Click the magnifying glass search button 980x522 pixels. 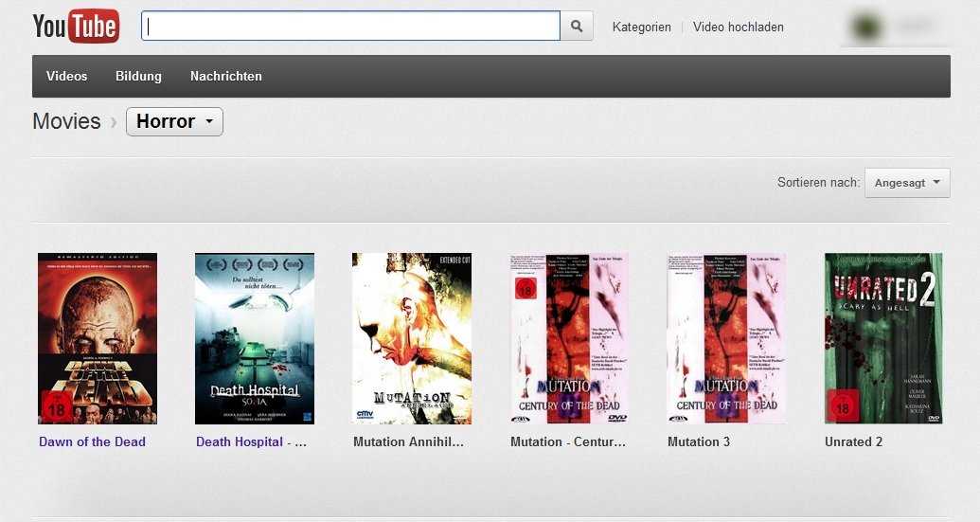(x=577, y=27)
